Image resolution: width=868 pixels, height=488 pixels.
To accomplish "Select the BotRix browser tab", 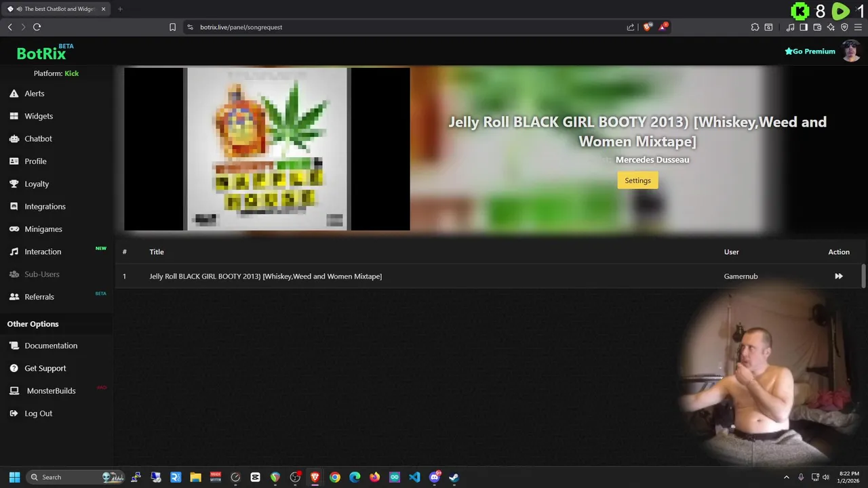I will click(56, 9).
